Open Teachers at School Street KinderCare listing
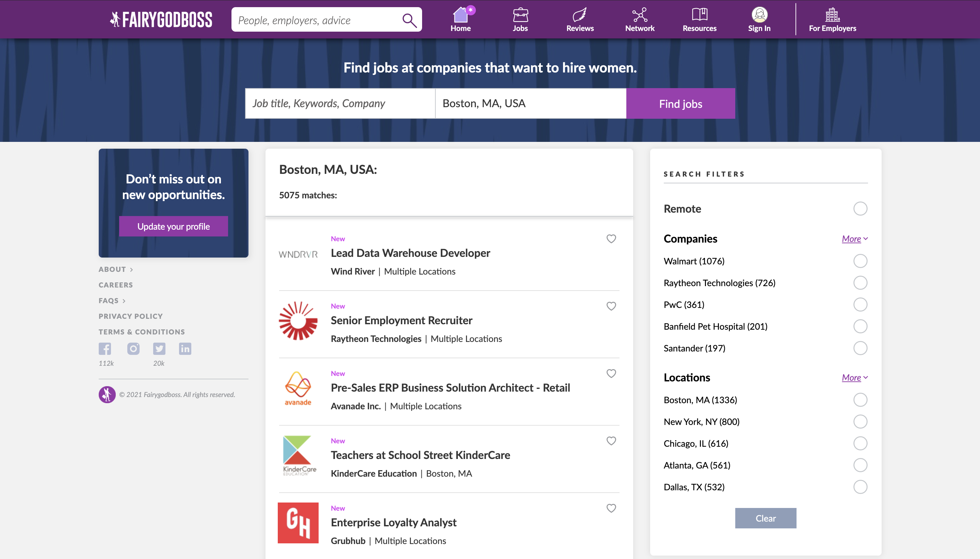Image resolution: width=980 pixels, height=559 pixels. tap(420, 455)
